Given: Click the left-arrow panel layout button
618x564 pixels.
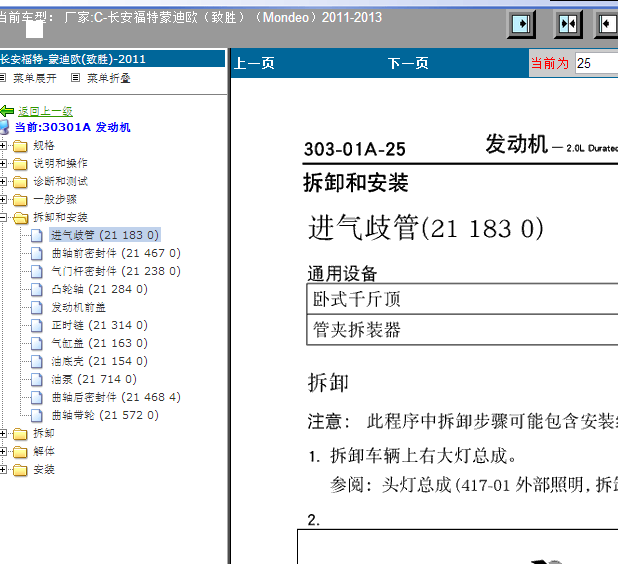Looking at the screenshot, I should point(607,24).
